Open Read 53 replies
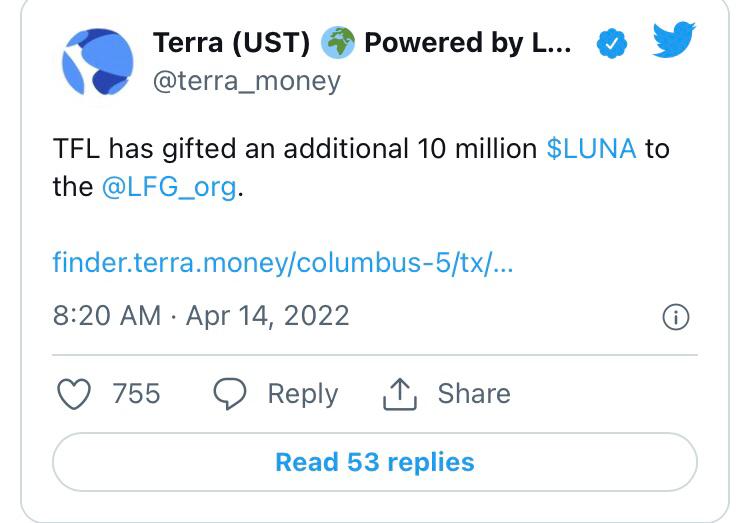750x523 pixels. pyautogui.click(x=375, y=462)
